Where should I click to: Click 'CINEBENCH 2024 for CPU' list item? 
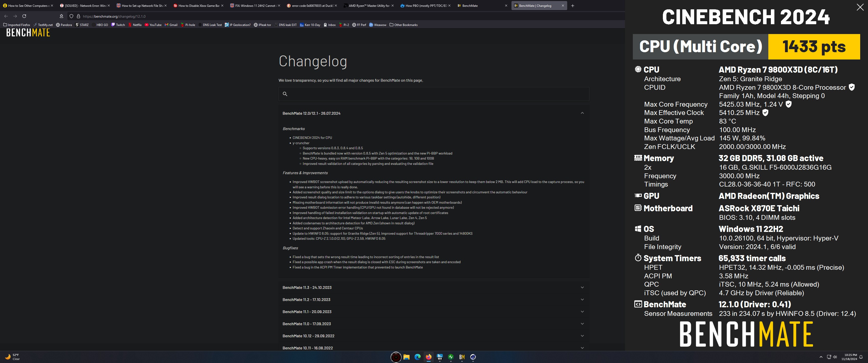pos(312,138)
